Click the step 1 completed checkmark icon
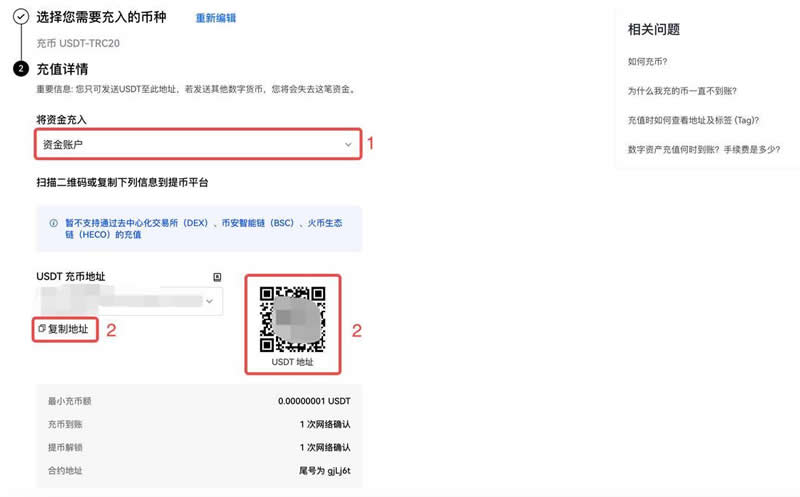800x497 pixels. point(20,17)
